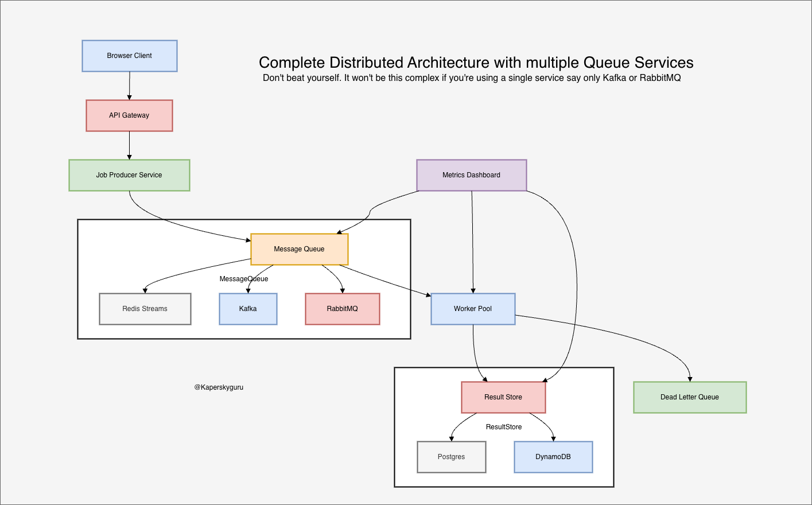Click the diagram title about Complete Distributed Architecture
Screen dimensions: 812x505
coord(476,63)
